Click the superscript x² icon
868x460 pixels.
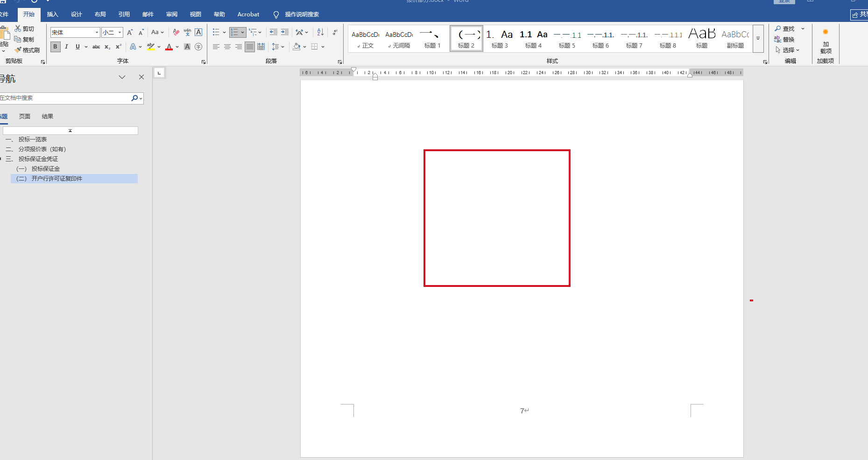pos(119,47)
